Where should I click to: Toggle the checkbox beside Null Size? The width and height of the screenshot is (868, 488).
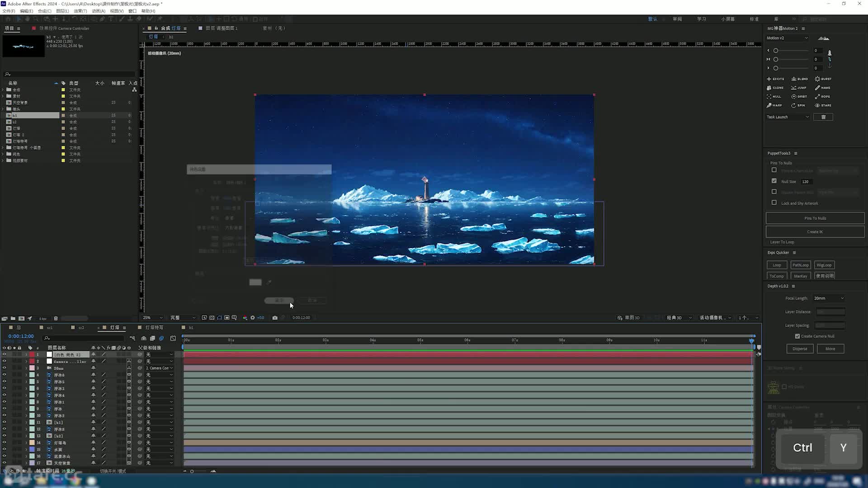(x=774, y=181)
